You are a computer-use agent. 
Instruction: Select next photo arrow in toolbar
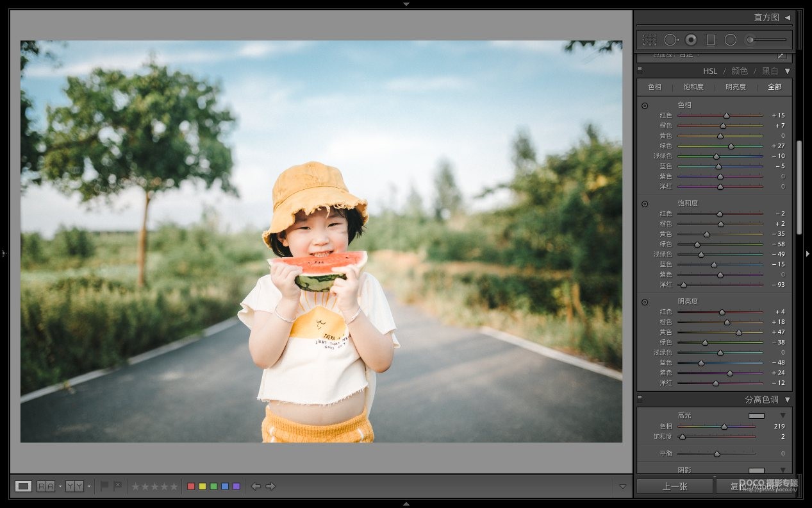click(270, 486)
